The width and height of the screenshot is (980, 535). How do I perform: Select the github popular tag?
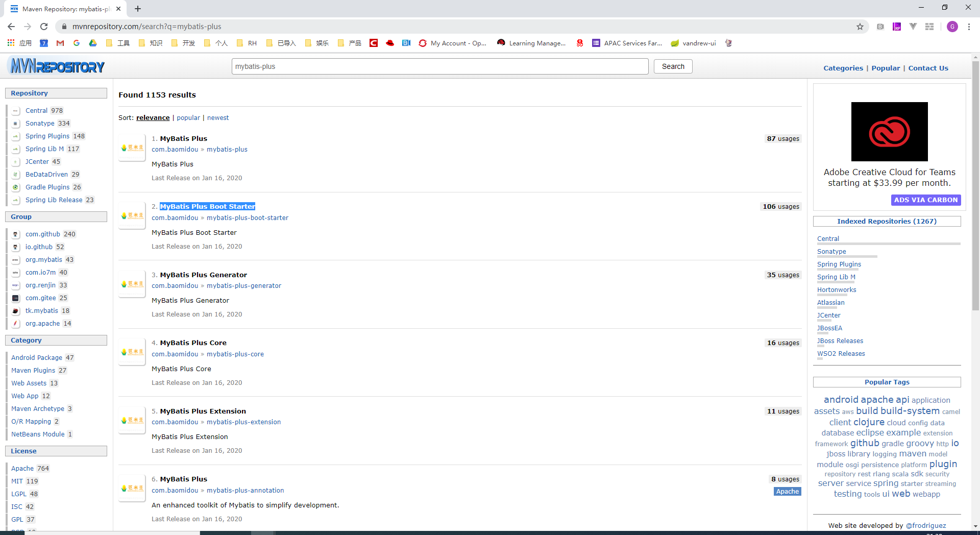point(865,443)
